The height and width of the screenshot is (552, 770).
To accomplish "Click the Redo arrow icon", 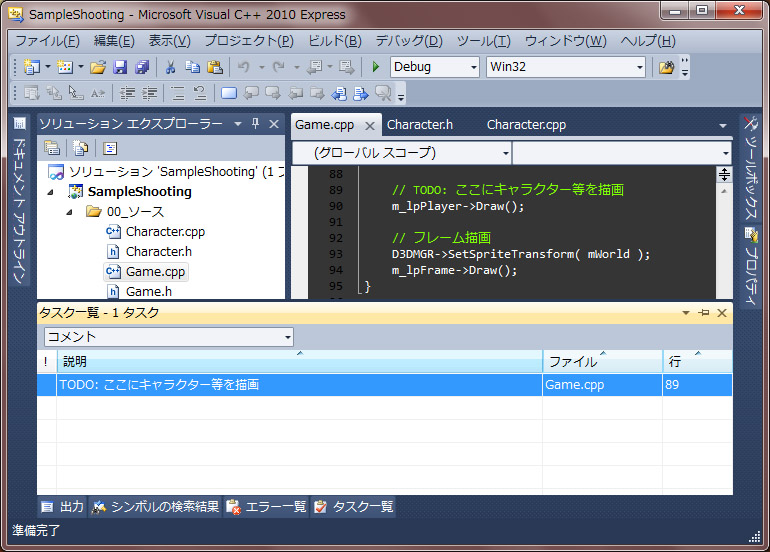I will tap(279, 67).
